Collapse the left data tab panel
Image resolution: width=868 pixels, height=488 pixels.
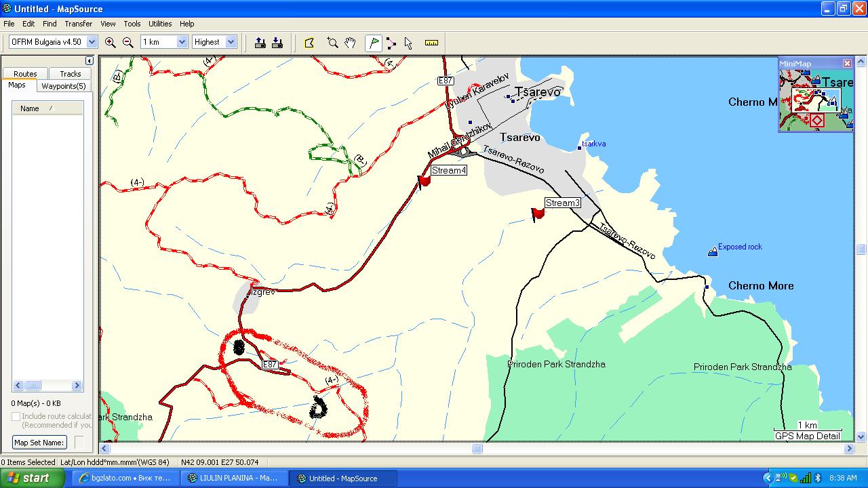tap(89, 61)
